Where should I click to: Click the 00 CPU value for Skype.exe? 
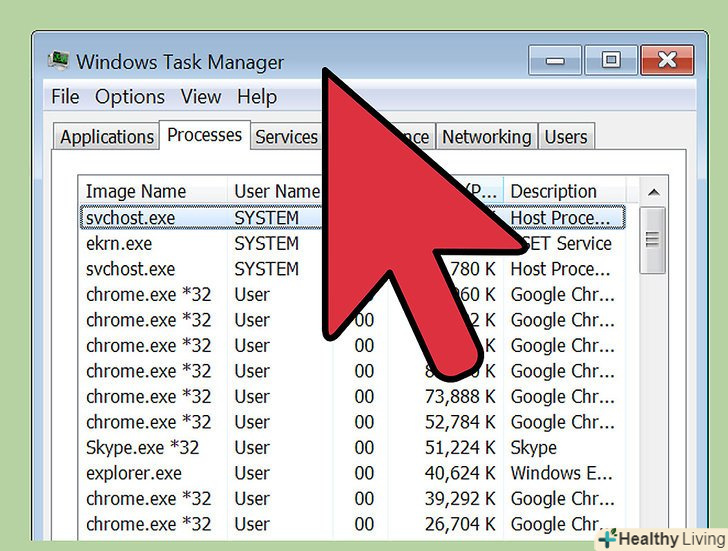tap(364, 447)
